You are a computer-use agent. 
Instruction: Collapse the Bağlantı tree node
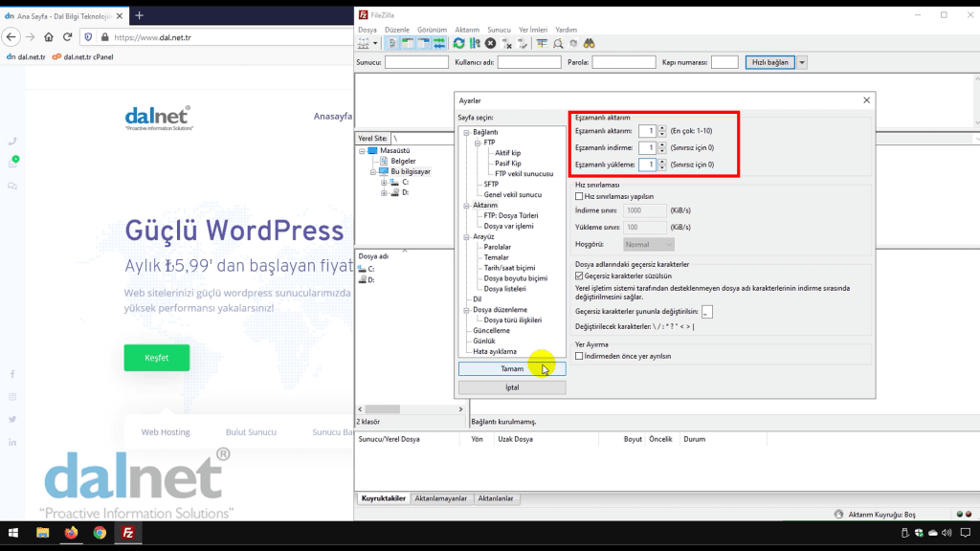click(x=466, y=132)
